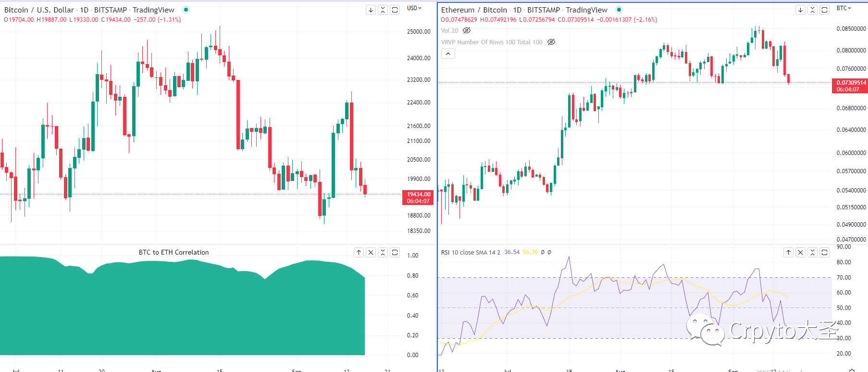Viewport: 868px width, 372px height.
Task: Select the RSI 10 close indicator label
Action: 470,252
